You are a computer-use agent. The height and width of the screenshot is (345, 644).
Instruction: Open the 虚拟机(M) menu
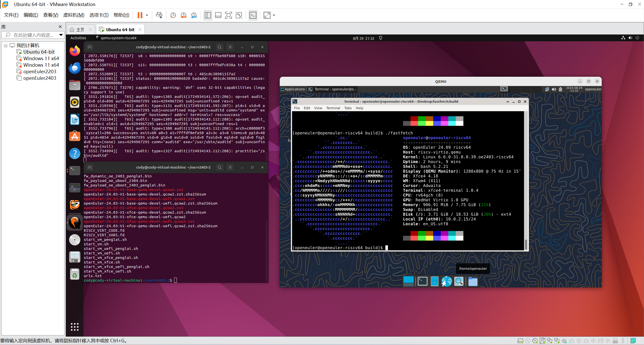74,15
